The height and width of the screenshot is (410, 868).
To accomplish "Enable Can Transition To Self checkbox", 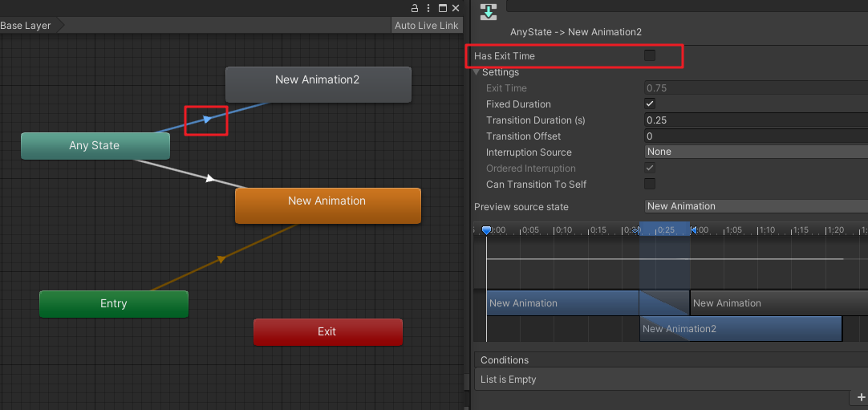I will [650, 185].
